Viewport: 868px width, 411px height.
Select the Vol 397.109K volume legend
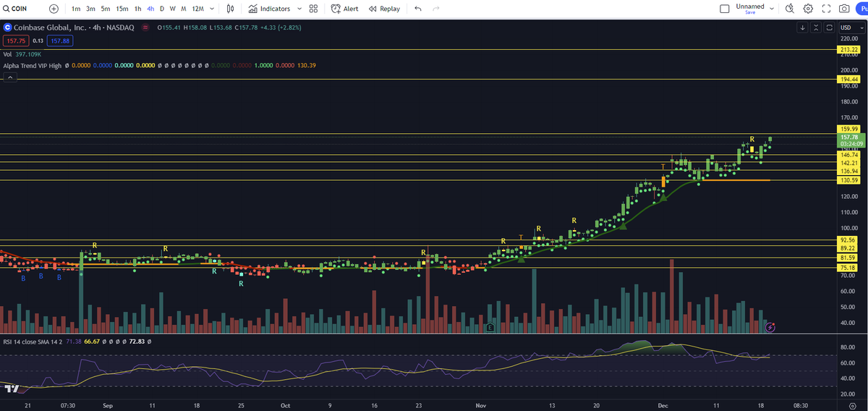[22, 54]
